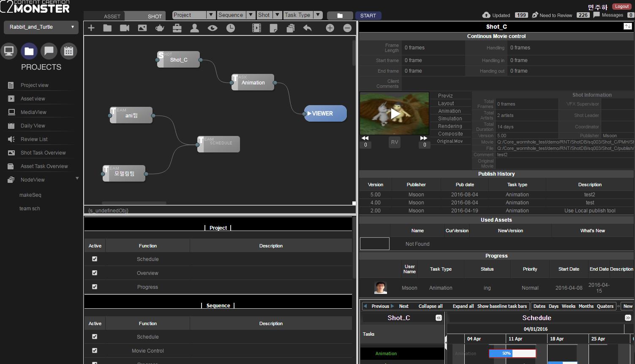Viewport: 635px width, 364px height.
Task: Open Asset view in sidebar
Action: click(33, 99)
